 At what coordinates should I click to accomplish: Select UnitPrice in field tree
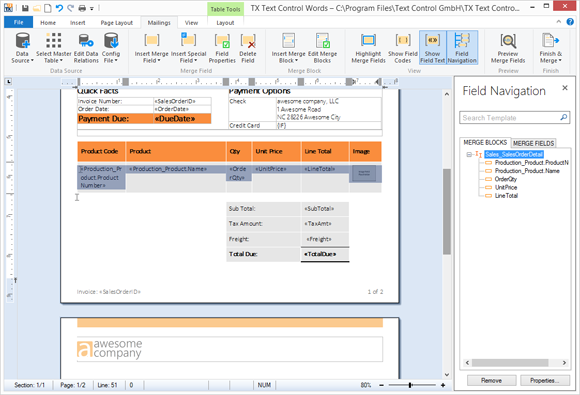(506, 188)
